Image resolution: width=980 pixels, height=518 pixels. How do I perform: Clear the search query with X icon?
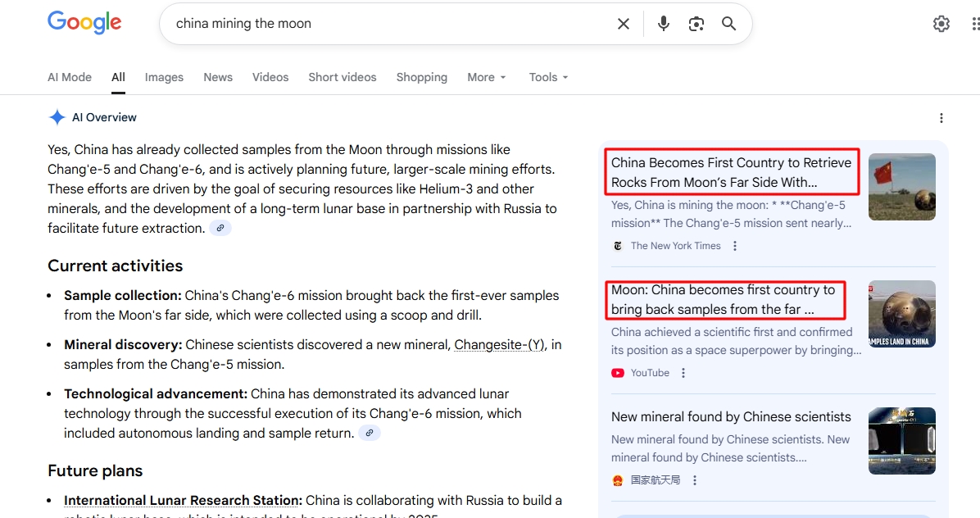coord(623,24)
